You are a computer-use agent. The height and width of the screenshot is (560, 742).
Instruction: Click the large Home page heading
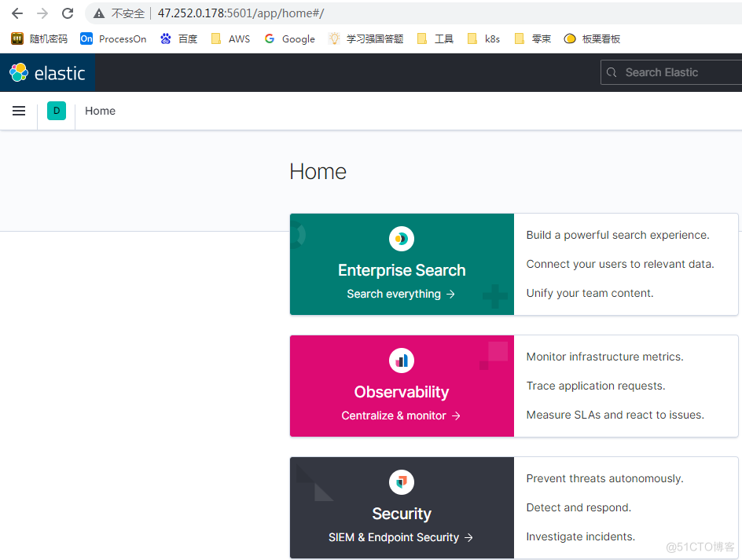coord(318,172)
